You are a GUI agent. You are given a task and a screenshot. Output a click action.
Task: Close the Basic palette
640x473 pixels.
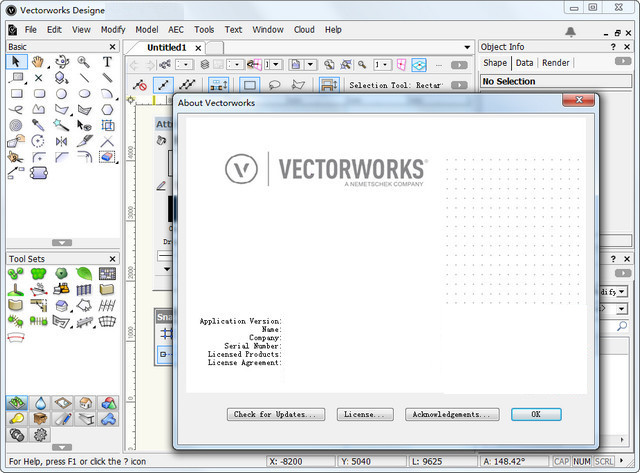113,47
